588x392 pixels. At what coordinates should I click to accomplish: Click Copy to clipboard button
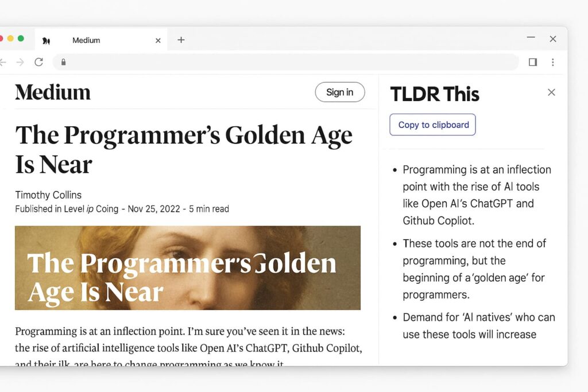tap(433, 125)
